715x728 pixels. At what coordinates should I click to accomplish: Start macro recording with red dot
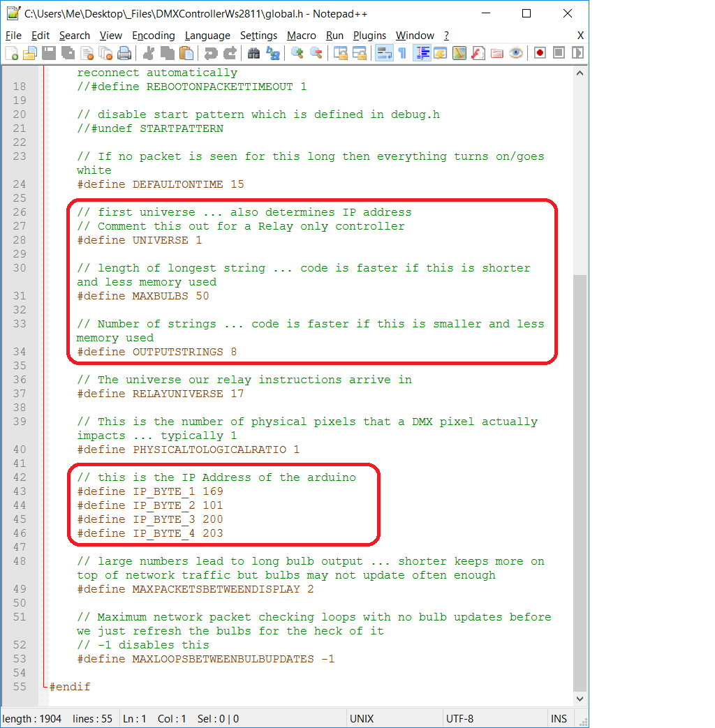pyautogui.click(x=540, y=53)
